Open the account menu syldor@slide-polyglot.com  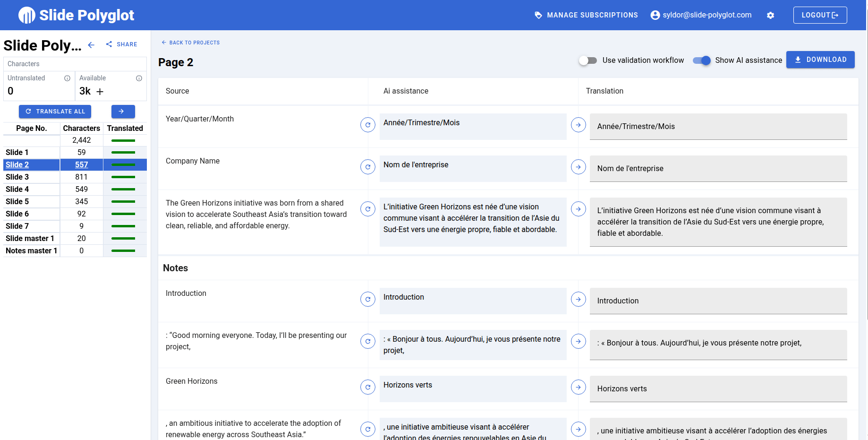tap(701, 15)
